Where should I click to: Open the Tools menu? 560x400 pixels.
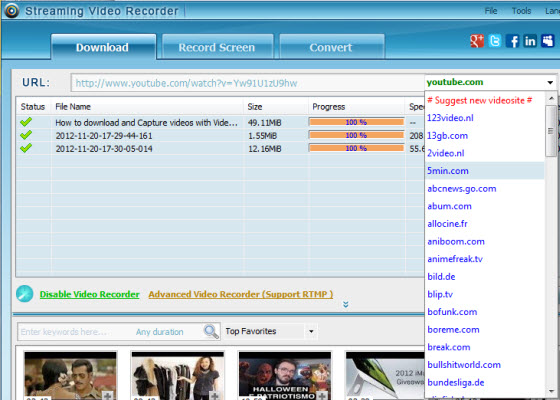[521, 11]
